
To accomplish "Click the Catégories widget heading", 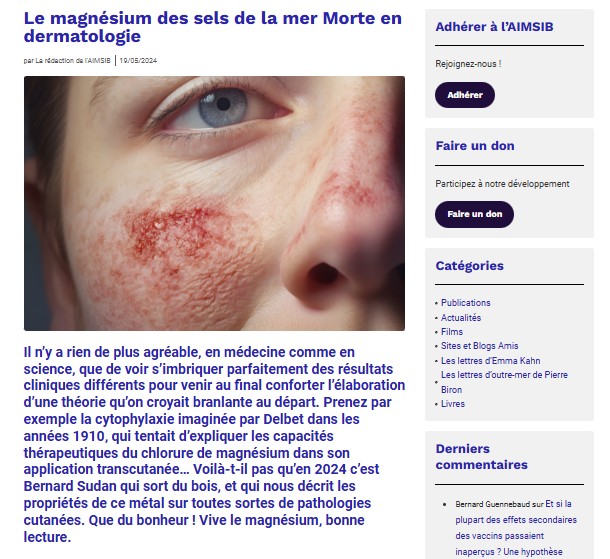I will [469, 266].
